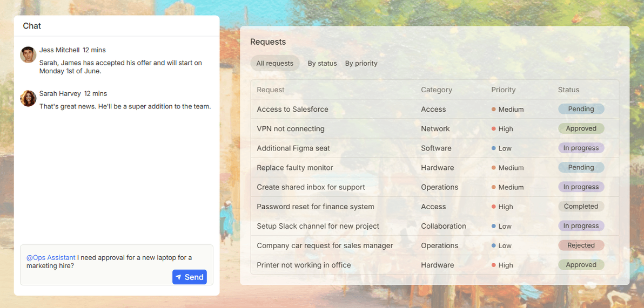Click Sarah Harvey's avatar photo
This screenshot has height=308, width=644.
pos(28,98)
